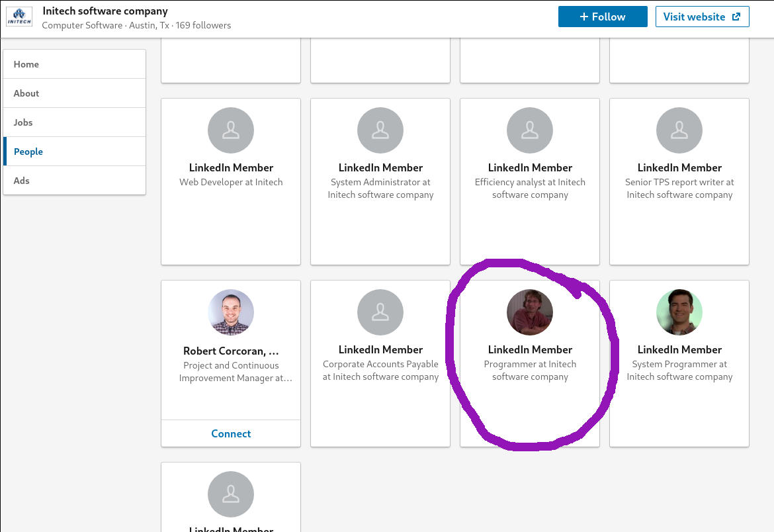Open Robert Corcoran's name link

click(231, 351)
